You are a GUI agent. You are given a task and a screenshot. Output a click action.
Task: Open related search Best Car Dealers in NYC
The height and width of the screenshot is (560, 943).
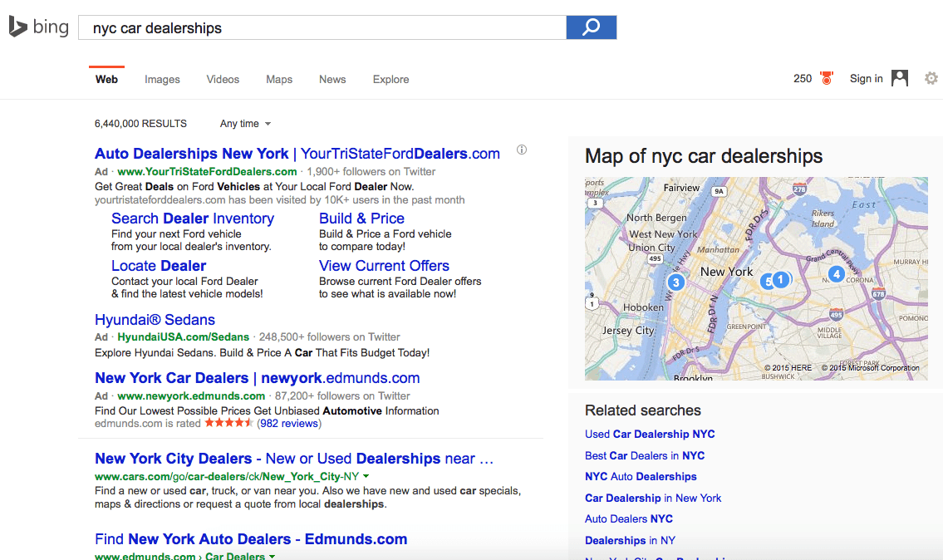[644, 455]
